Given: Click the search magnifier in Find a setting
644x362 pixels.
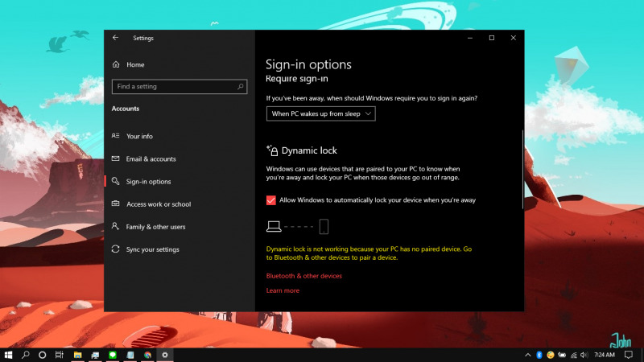Looking at the screenshot, I should pos(240,87).
